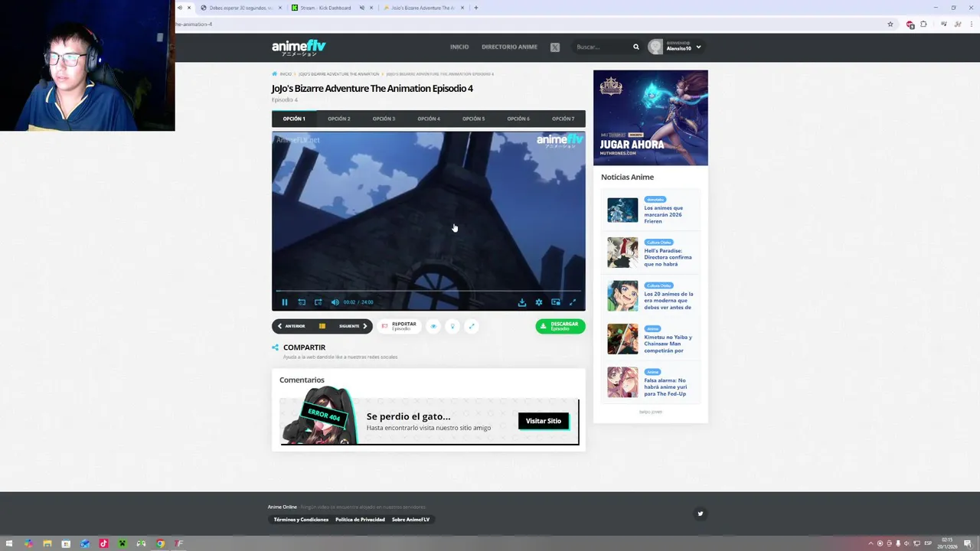Open File Explorer from taskbar
The width and height of the screenshot is (980, 551).
pos(47,543)
